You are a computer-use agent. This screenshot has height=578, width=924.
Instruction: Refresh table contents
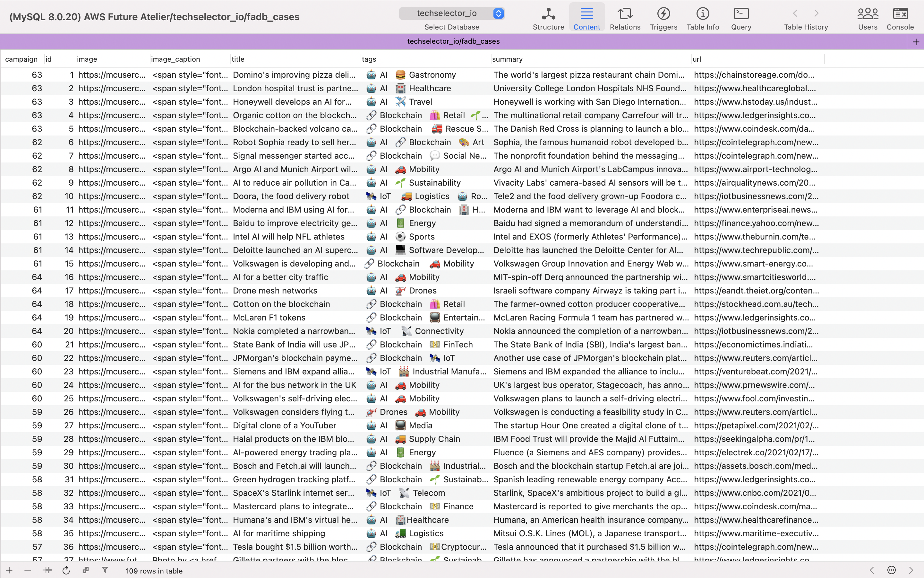click(66, 570)
